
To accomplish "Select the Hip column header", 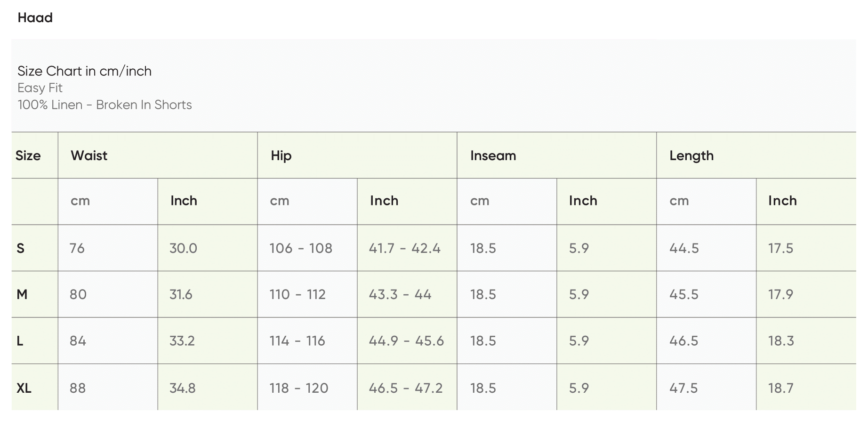I will click(x=281, y=156).
